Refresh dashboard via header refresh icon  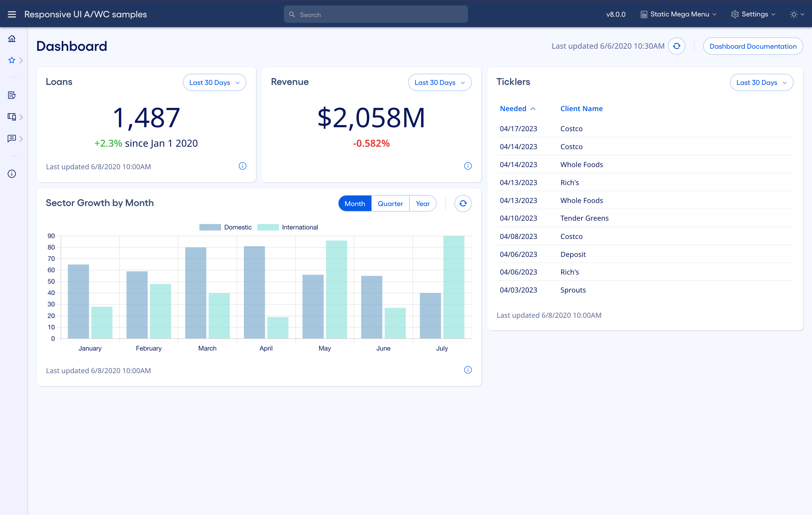coord(676,46)
